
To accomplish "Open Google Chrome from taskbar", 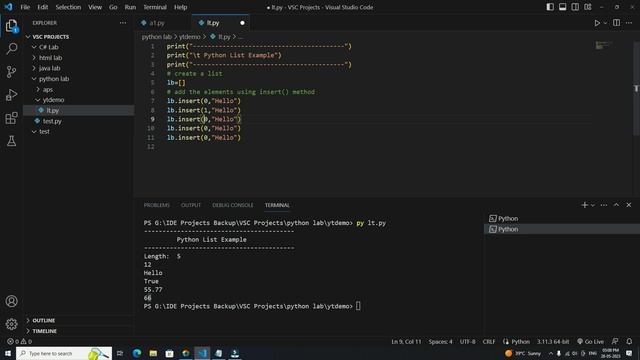I will [186, 353].
